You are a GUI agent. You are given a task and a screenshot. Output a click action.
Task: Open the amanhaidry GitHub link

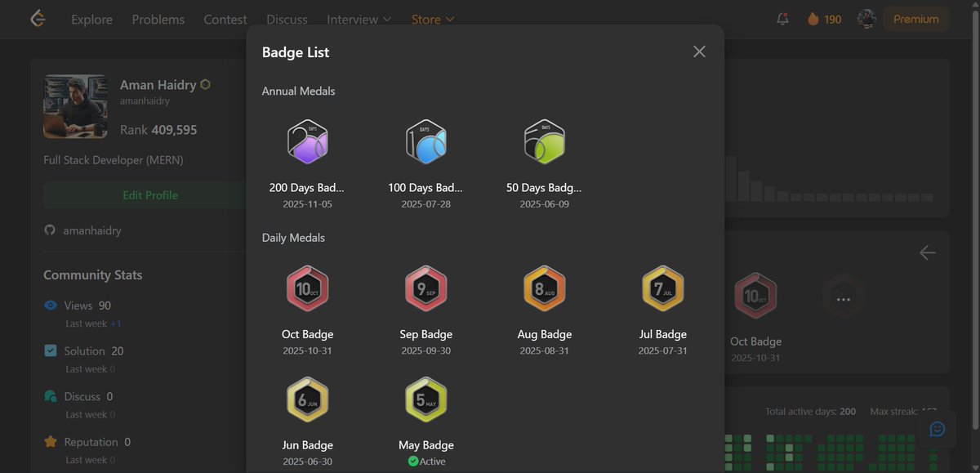point(90,230)
